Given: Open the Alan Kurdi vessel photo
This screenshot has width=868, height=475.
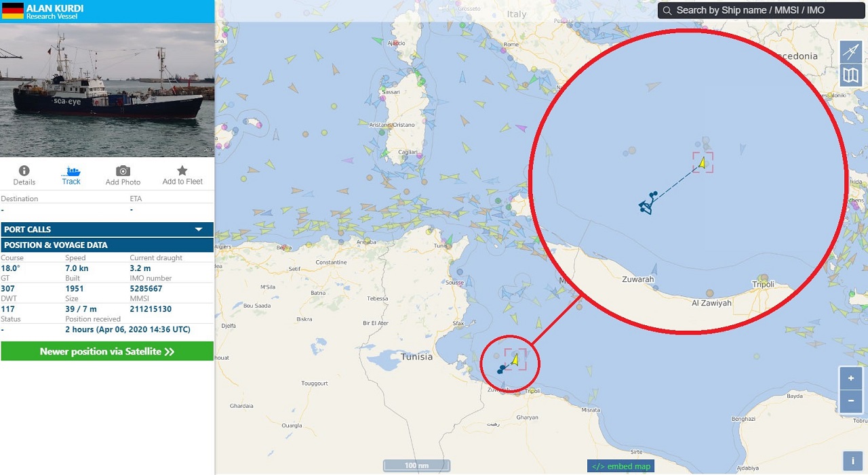Looking at the screenshot, I should pos(107,89).
